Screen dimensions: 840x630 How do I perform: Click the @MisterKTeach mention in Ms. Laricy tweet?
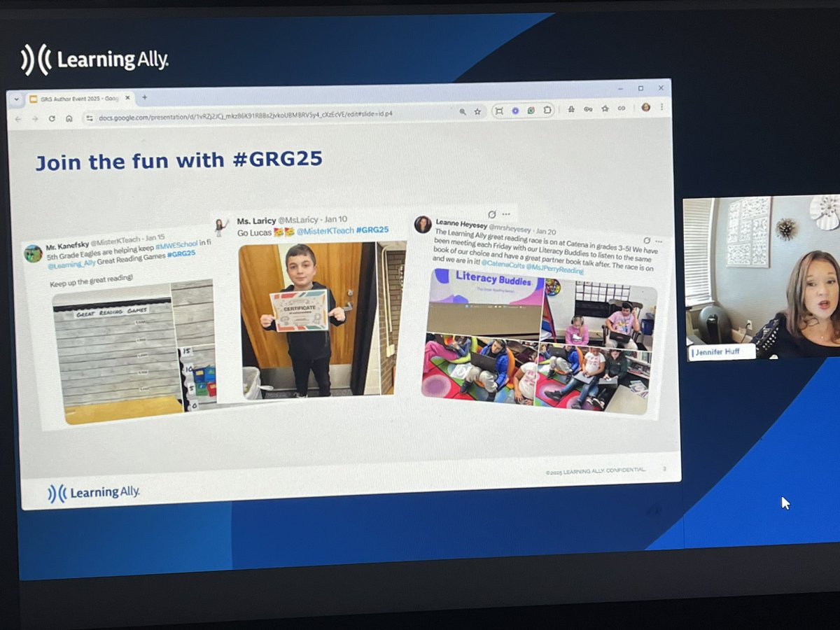[325, 231]
